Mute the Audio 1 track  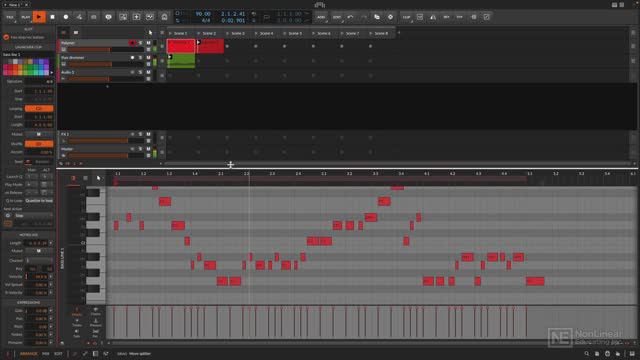tap(149, 72)
